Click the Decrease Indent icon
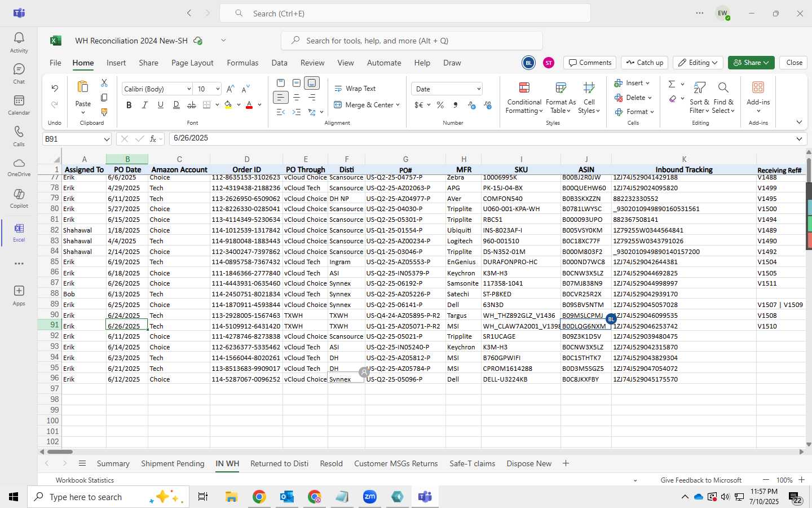Viewport: 812px width, 508px height. tap(281, 112)
